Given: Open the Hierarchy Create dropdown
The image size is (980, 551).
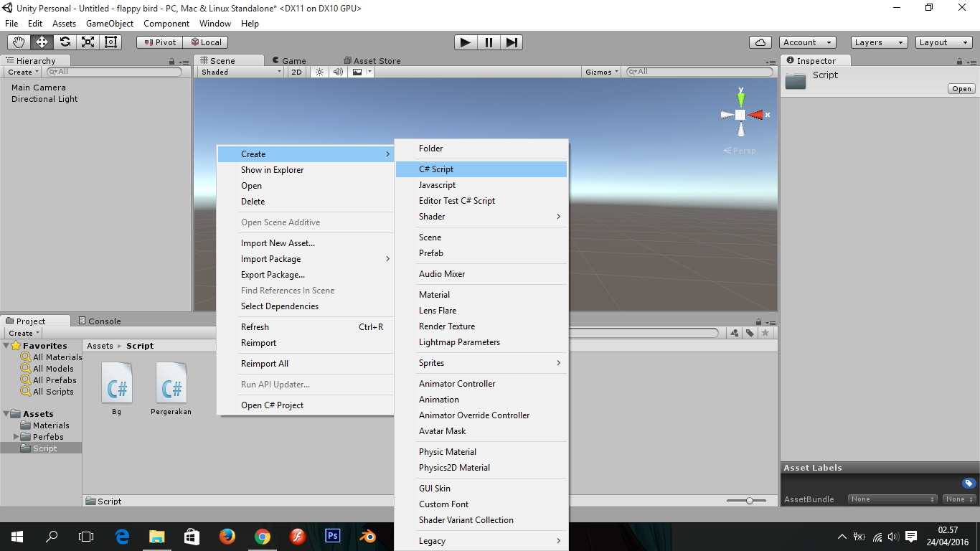Looking at the screenshot, I should click(x=23, y=72).
